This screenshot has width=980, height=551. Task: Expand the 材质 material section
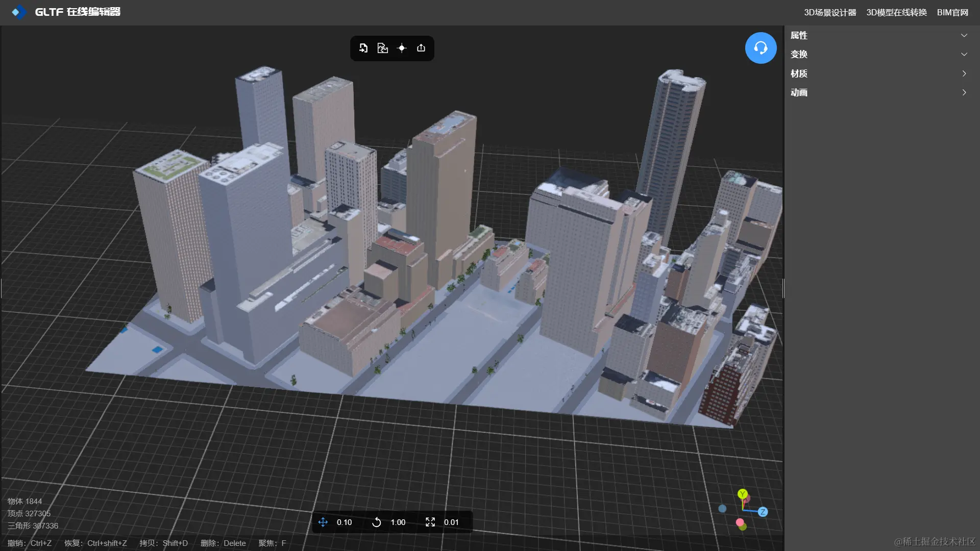964,73
